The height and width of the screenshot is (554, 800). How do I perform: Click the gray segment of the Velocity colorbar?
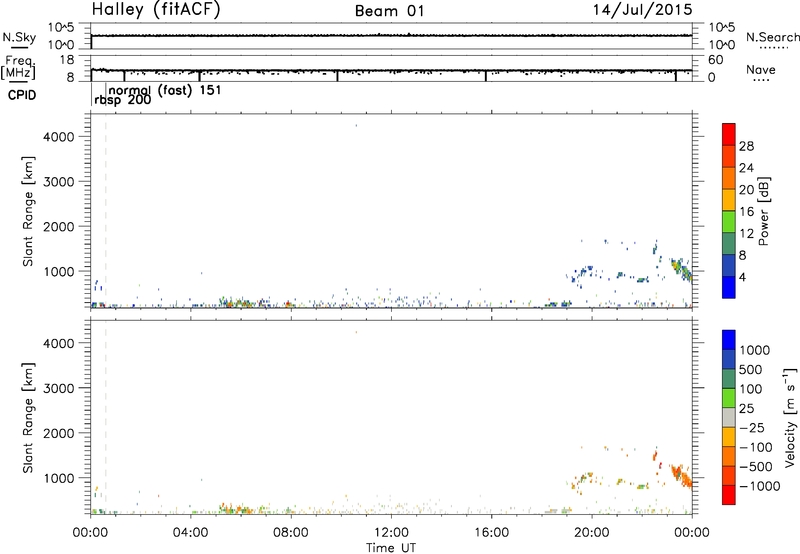click(729, 418)
